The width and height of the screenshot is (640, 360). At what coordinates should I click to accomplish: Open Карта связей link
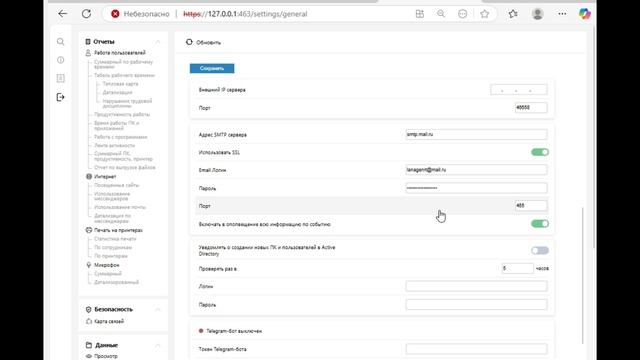click(109, 321)
